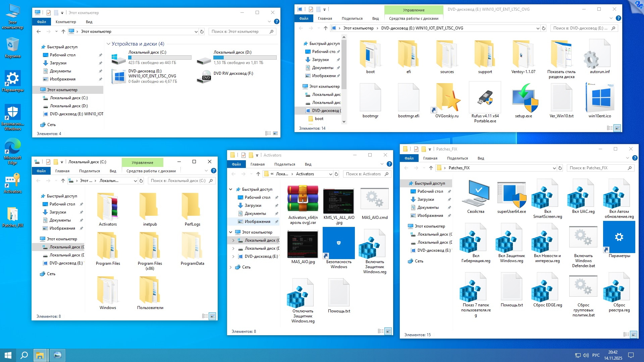
Task: Open win10ent.ico file
Action: pos(600,98)
